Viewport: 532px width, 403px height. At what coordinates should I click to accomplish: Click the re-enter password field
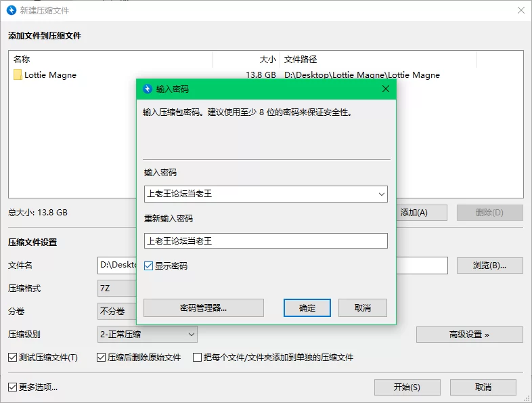click(265, 240)
